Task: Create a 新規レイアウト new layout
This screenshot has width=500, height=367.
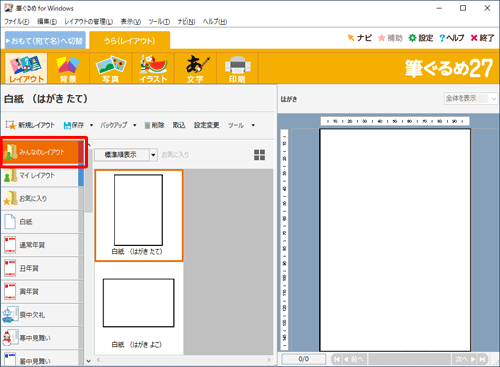Action: (x=30, y=125)
